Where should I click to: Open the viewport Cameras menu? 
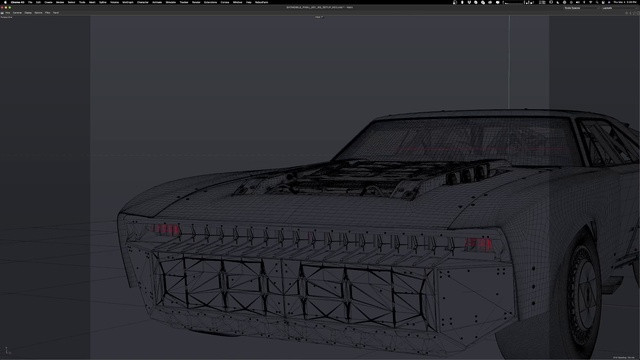[x=17, y=13]
